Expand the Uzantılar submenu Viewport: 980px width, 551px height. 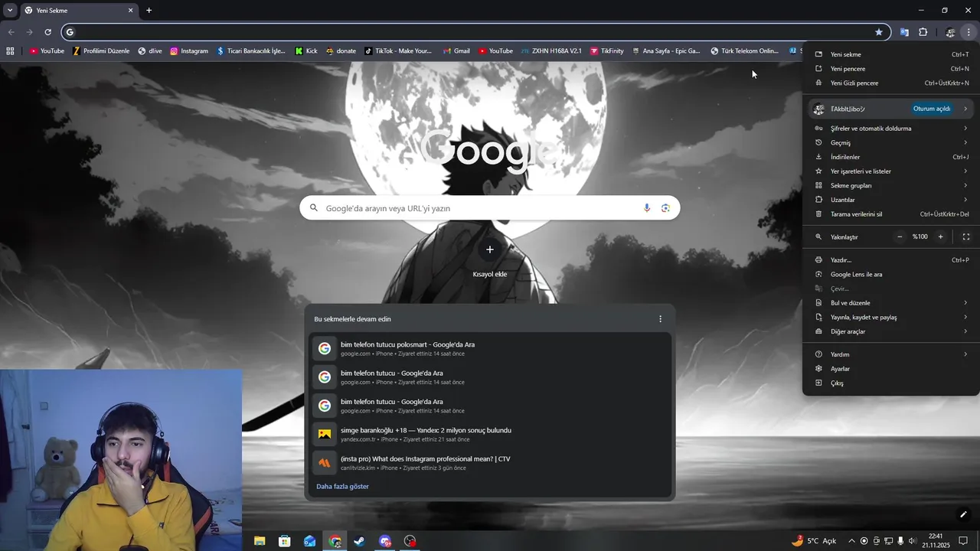tap(892, 200)
